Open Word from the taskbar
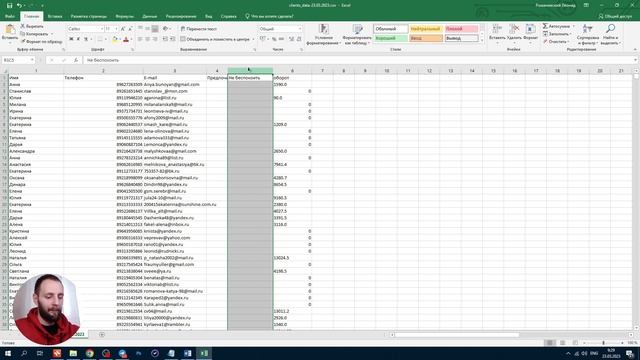Image resolution: width=640 pixels, height=360 pixels. click(x=188, y=353)
